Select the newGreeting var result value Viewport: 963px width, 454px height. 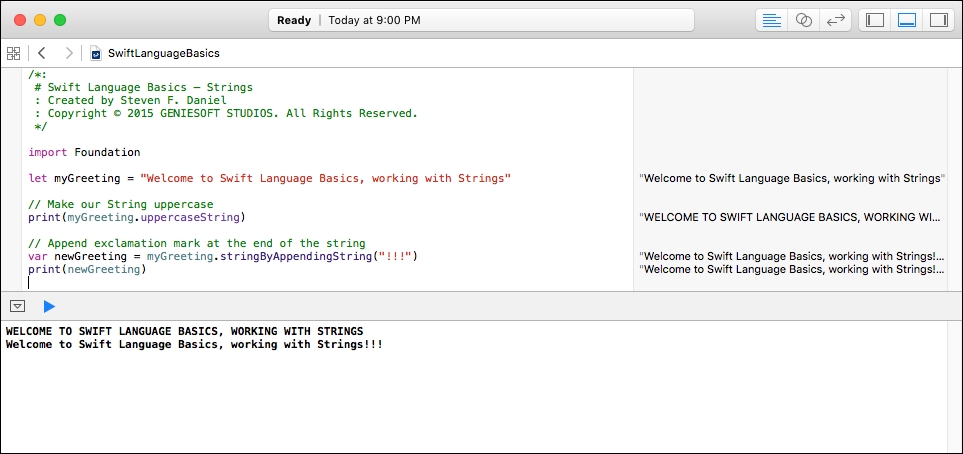click(789, 256)
